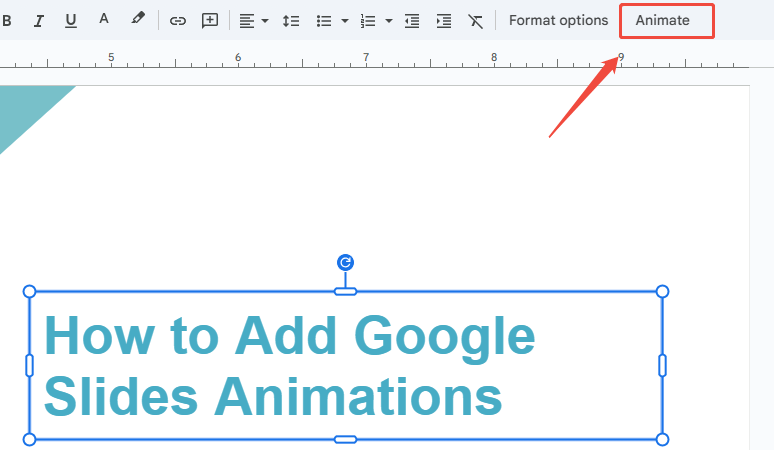Toggle underline formatting

pos(71,21)
